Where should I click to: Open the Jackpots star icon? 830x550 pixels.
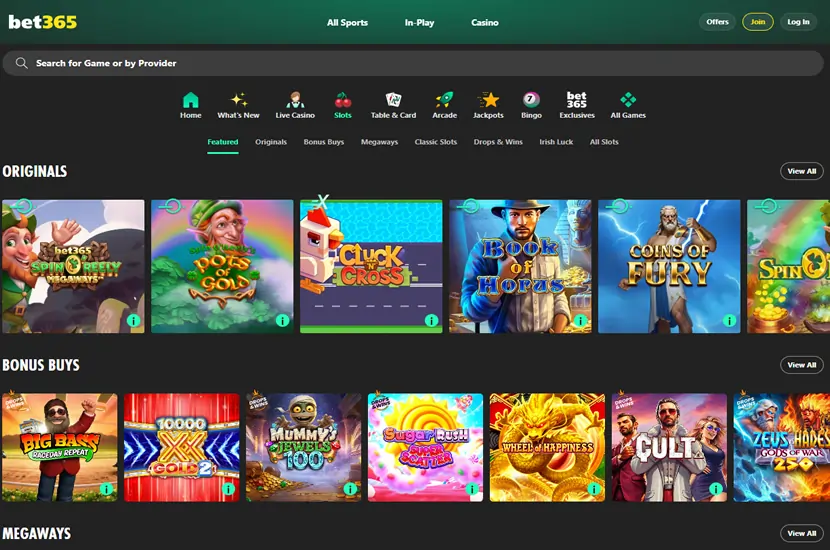coord(488,100)
